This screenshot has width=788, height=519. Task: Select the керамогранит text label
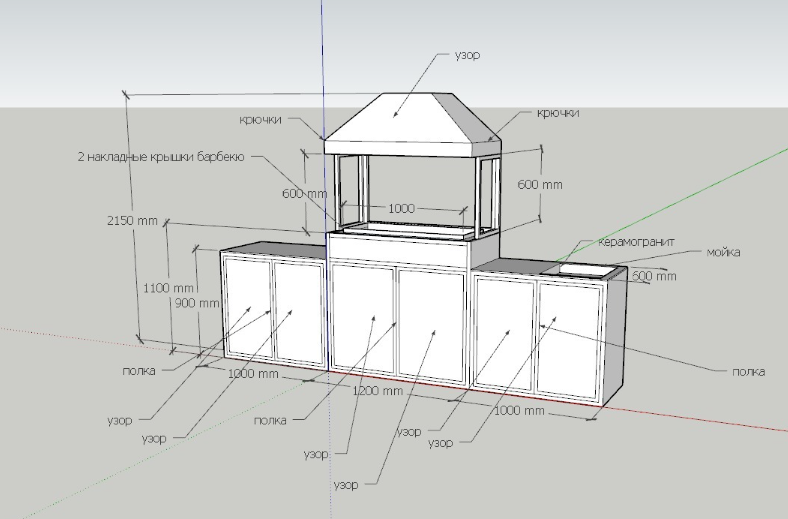[x=637, y=242]
